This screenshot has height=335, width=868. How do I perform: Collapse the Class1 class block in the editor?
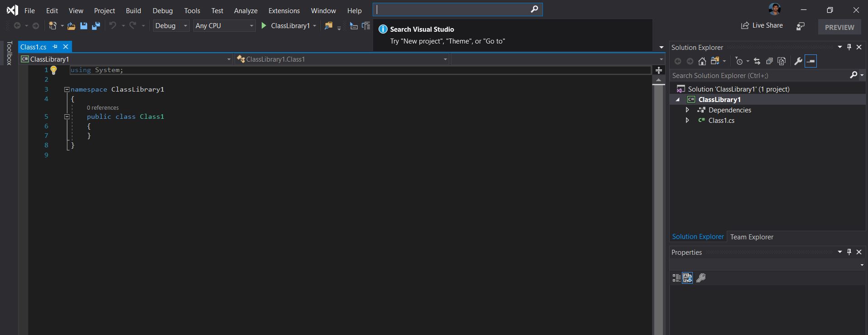(x=67, y=117)
